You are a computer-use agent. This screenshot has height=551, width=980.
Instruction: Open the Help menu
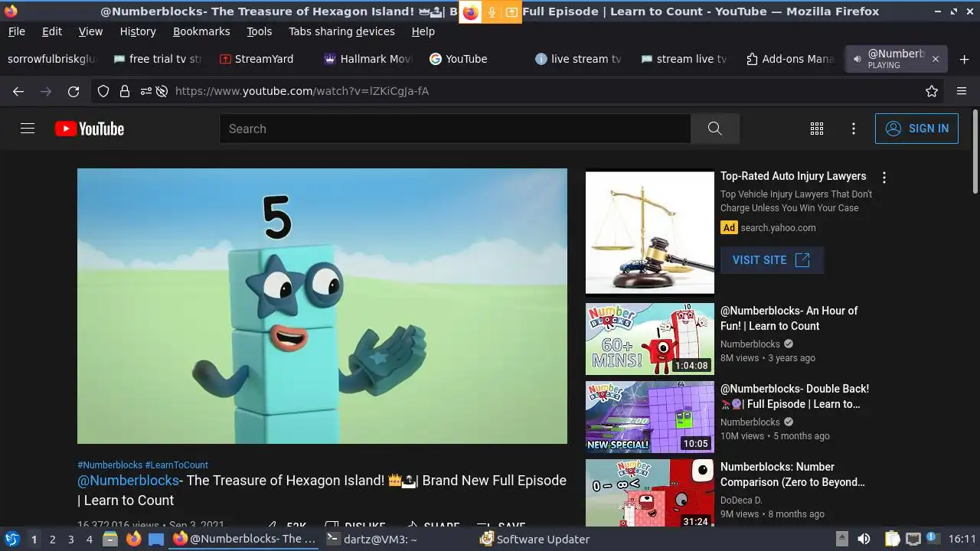pos(423,31)
